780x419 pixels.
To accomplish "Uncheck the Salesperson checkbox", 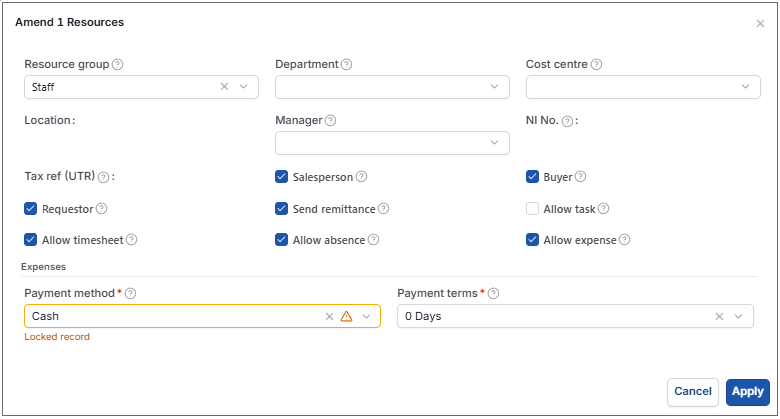I will tap(282, 177).
